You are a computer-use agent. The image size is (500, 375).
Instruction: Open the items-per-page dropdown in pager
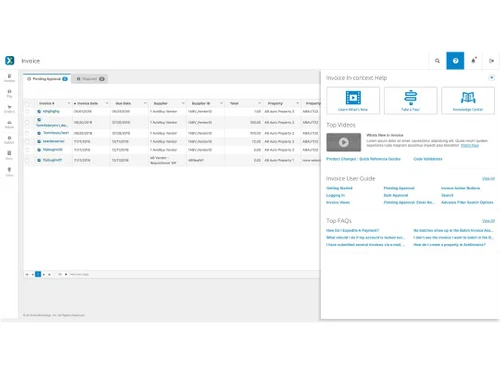pyautogui.click(x=62, y=274)
